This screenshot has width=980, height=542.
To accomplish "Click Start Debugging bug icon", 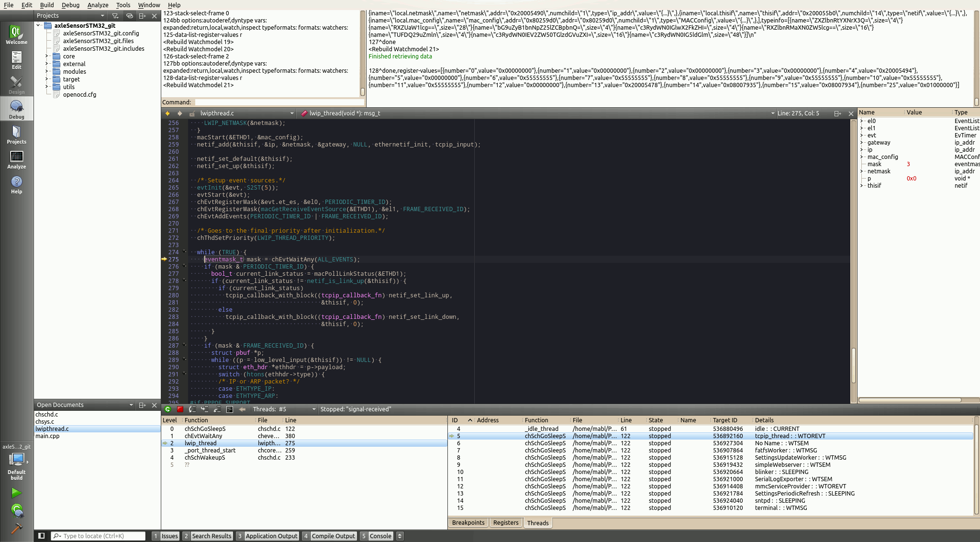I will (x=17, y=510).
